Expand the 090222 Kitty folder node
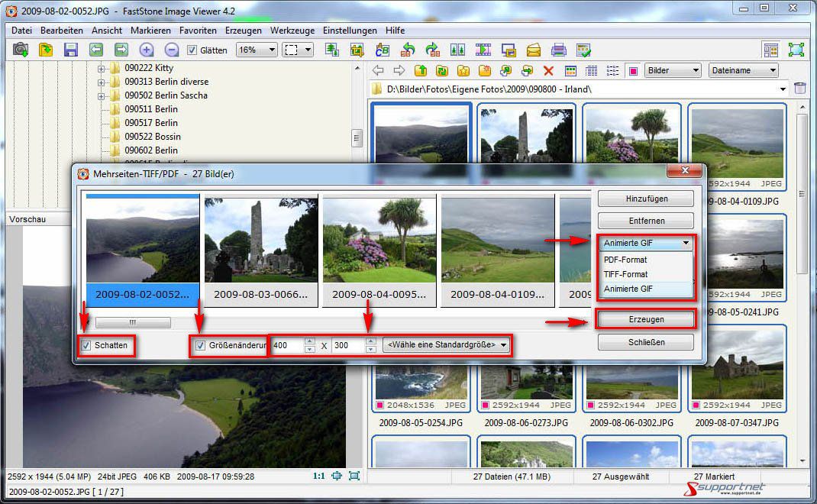817x504 pixels. tap(101, 68)
